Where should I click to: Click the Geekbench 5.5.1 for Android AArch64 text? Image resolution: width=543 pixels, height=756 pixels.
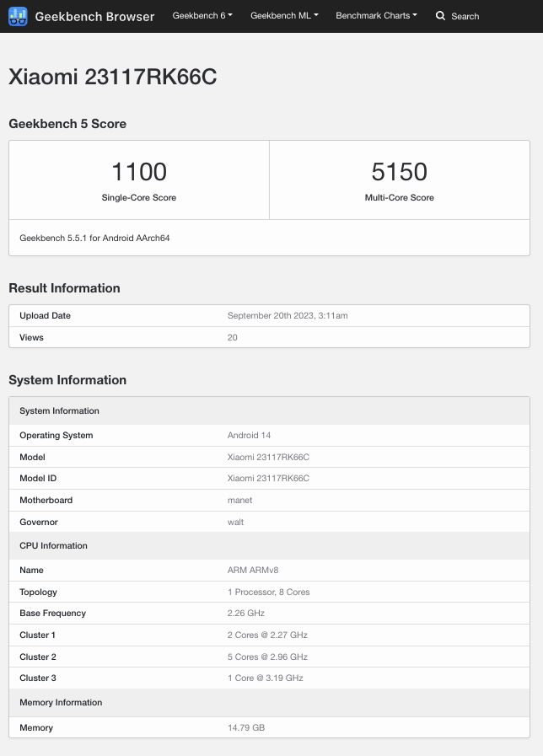tap(94, 239)
